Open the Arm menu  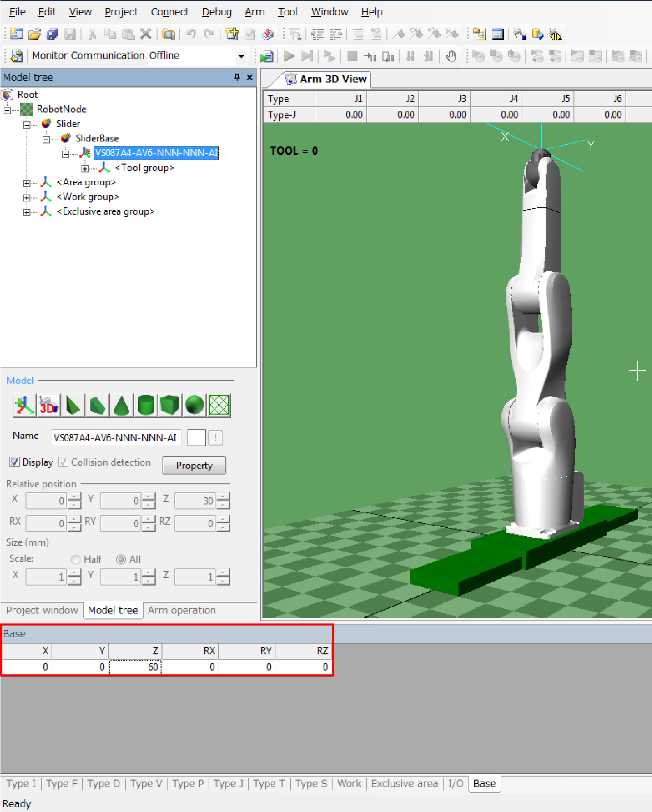coord(254,12)
